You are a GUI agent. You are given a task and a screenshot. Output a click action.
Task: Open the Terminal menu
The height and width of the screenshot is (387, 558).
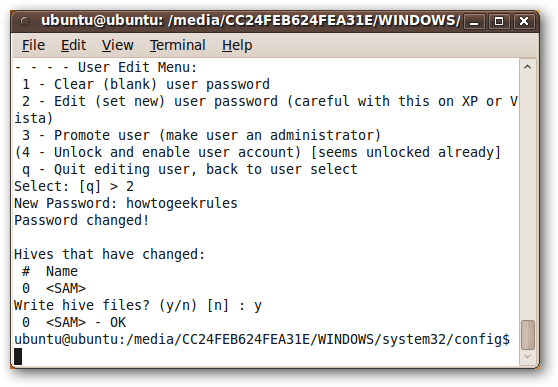[x=178, y=46]
